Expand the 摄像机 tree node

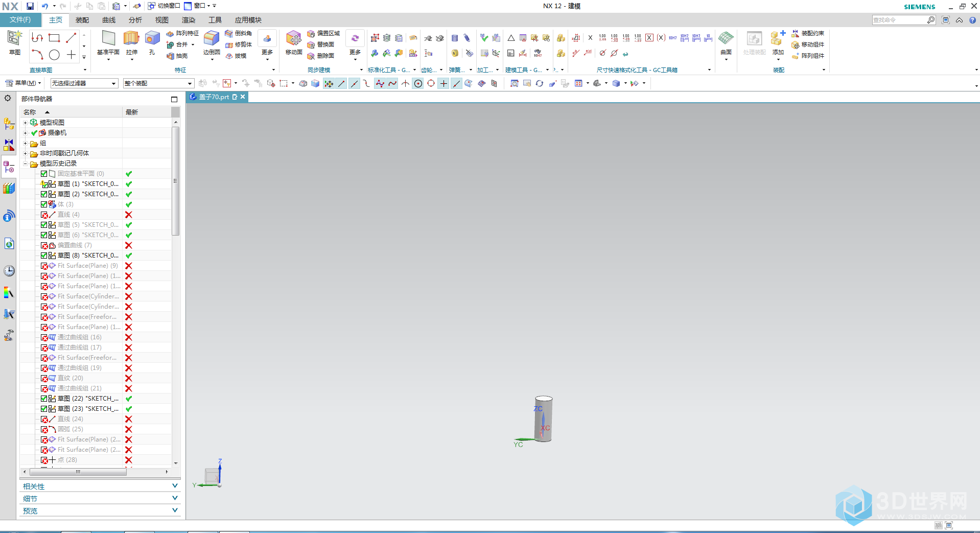(x=25, y=133)
